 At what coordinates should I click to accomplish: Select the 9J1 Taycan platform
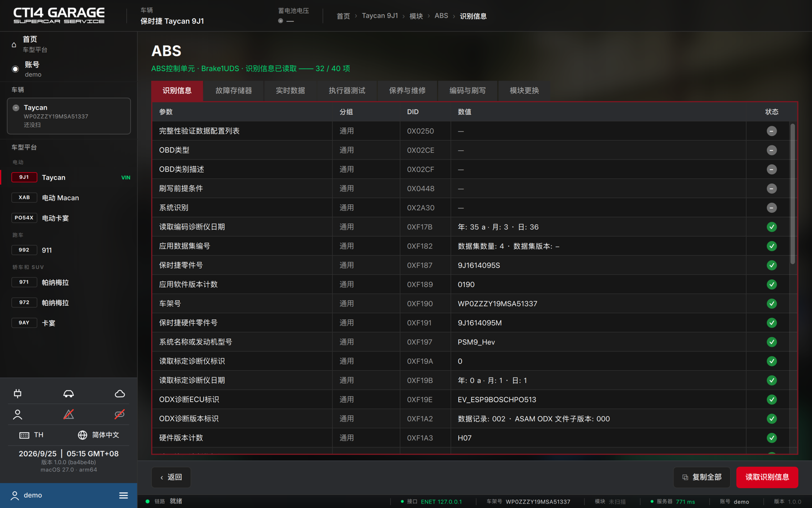pyautogui.click(x=69, y=177)
